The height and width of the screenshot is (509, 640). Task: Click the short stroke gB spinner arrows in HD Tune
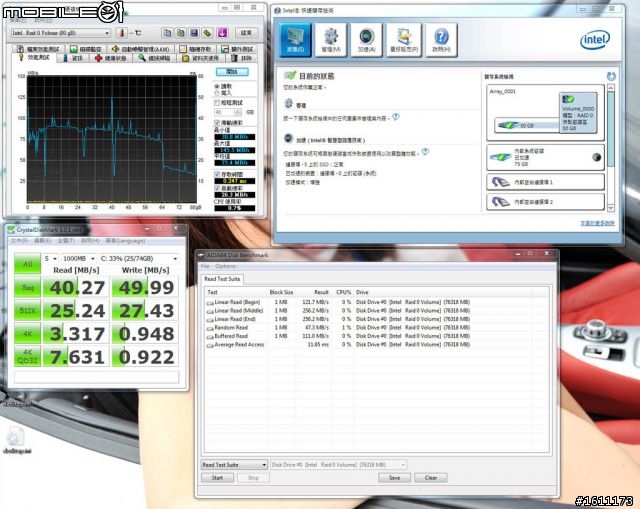(x=238, y=112)
